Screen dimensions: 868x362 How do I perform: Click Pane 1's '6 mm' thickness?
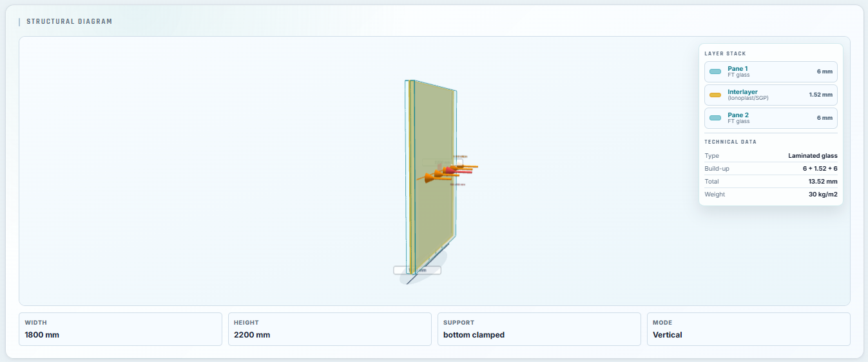825,71
